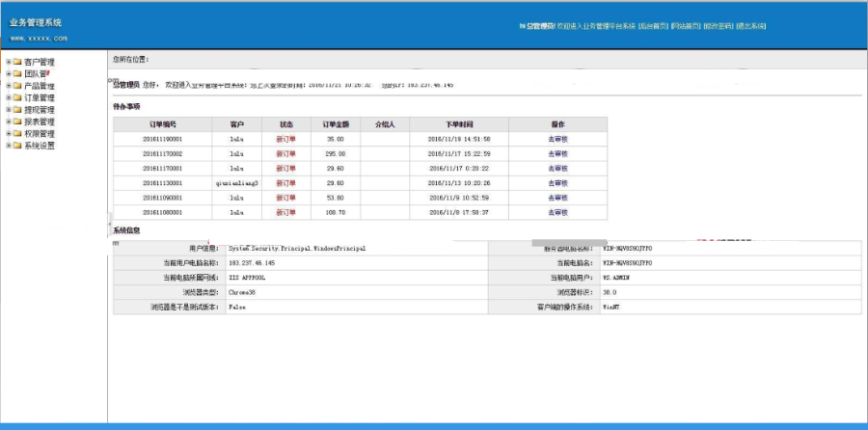Expand the 团队管理 tree node plus box
This screenshot has width=868, height=430.
click(9, 73)
